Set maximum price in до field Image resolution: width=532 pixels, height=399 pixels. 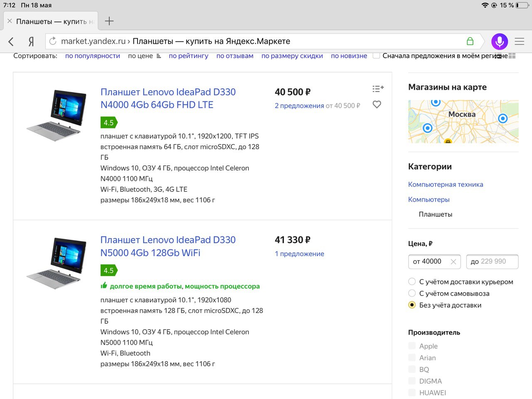point(493,261)
